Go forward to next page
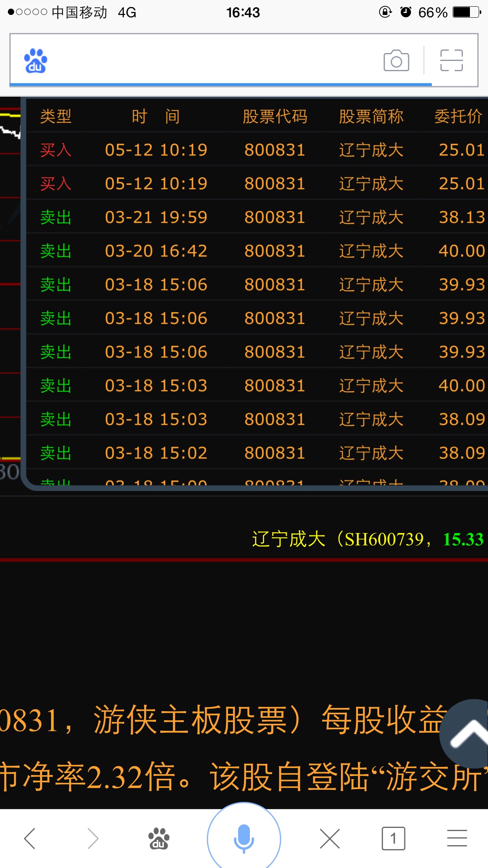 (x=93, y=839)
